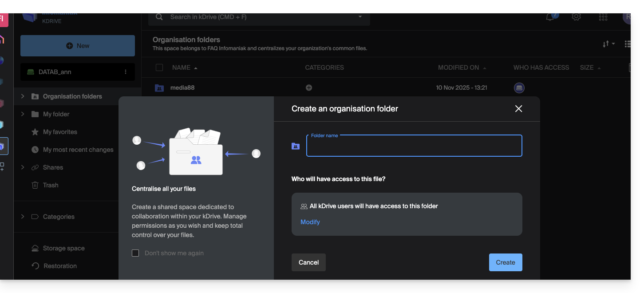The width and height of the screenshot is (644, 293).
Task: Open the apps grid icon
Action: 603,17
